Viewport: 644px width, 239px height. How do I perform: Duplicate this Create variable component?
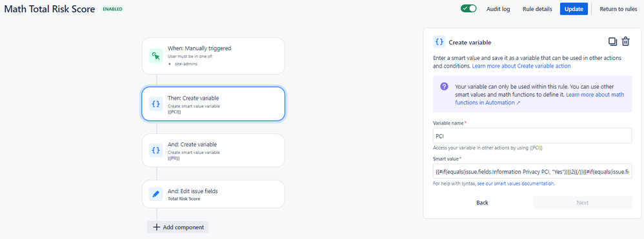[x=612, y=41]
